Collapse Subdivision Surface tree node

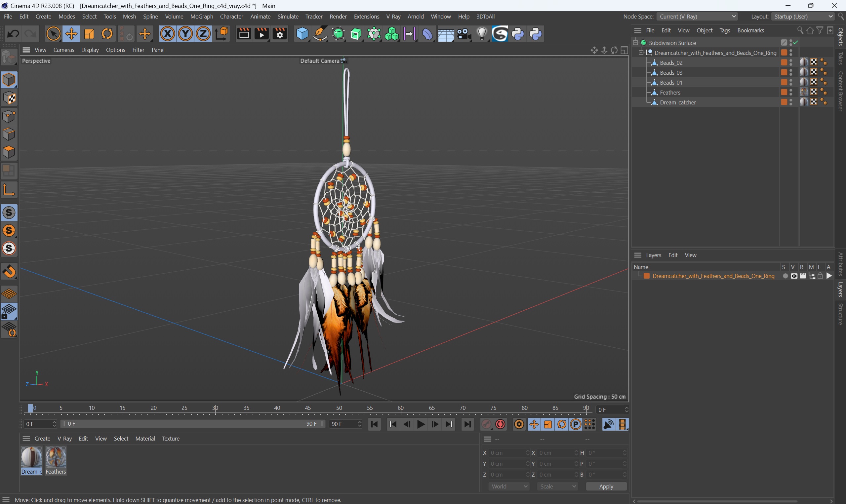tap(635, 42)
